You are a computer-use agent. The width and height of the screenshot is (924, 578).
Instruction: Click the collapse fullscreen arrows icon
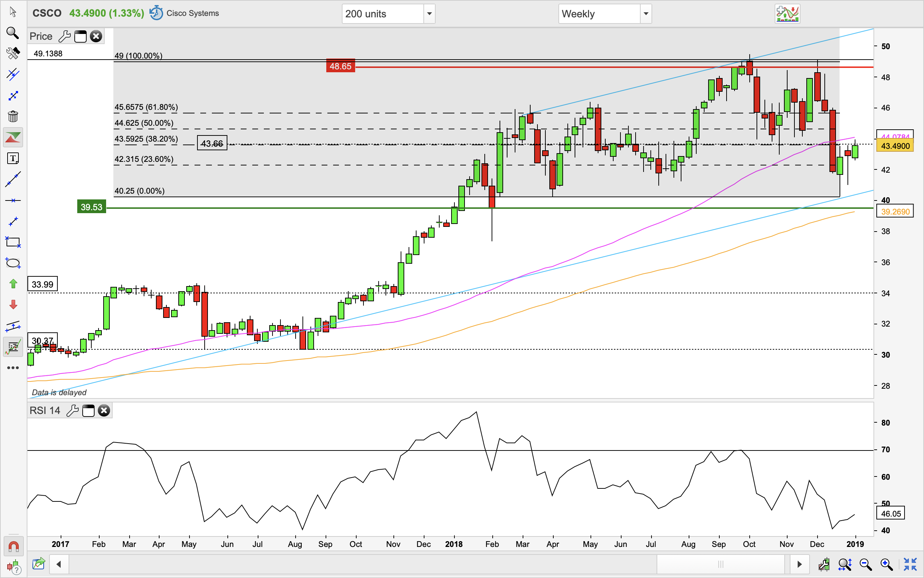point(910,564)
